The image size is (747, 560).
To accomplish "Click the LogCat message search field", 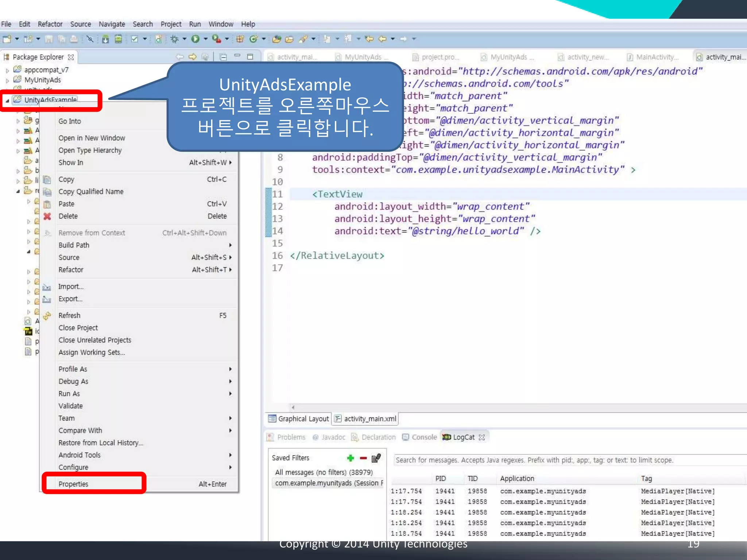I will (570, 460).
